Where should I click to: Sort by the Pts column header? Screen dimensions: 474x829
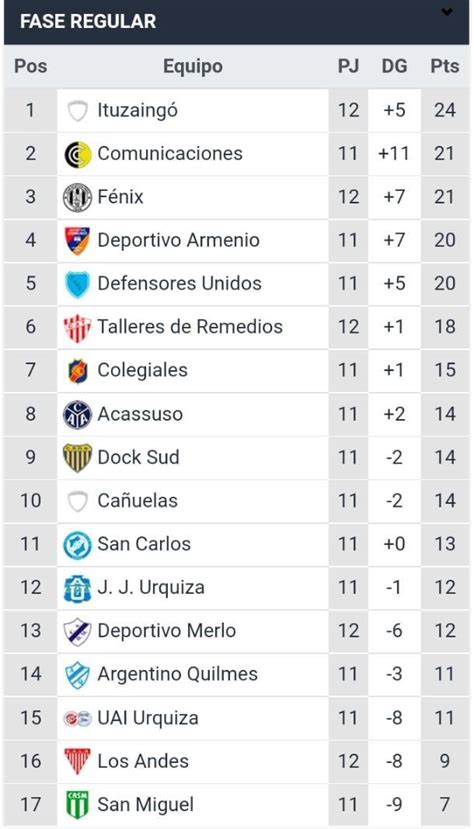coord(445,66)
